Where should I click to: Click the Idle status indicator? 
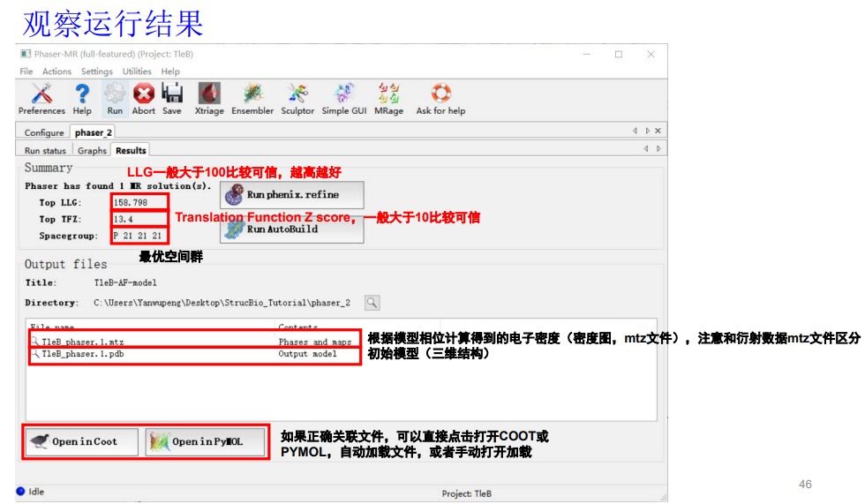point(30,492)
